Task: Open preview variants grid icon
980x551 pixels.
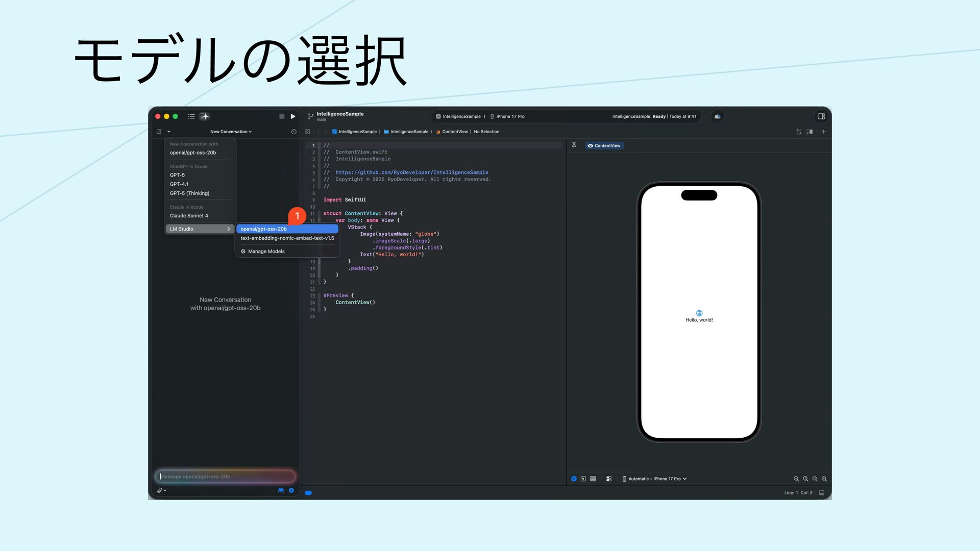Action: point(593,479)
